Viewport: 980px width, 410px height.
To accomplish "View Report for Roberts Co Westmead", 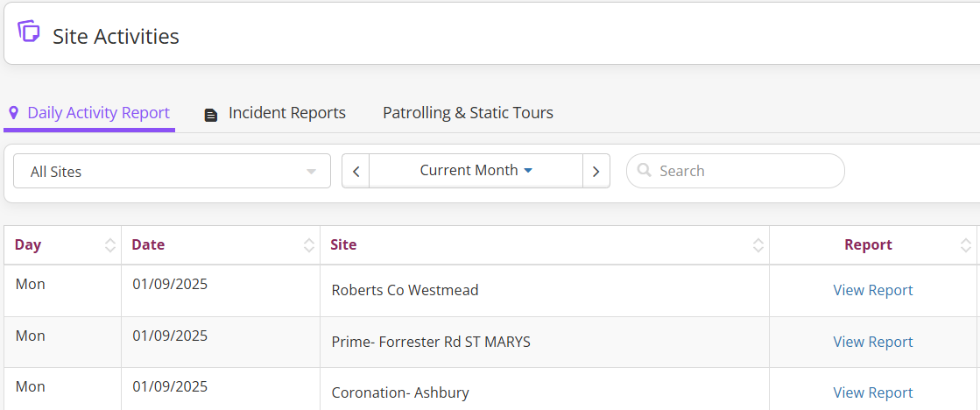I will tap(872, 291).
